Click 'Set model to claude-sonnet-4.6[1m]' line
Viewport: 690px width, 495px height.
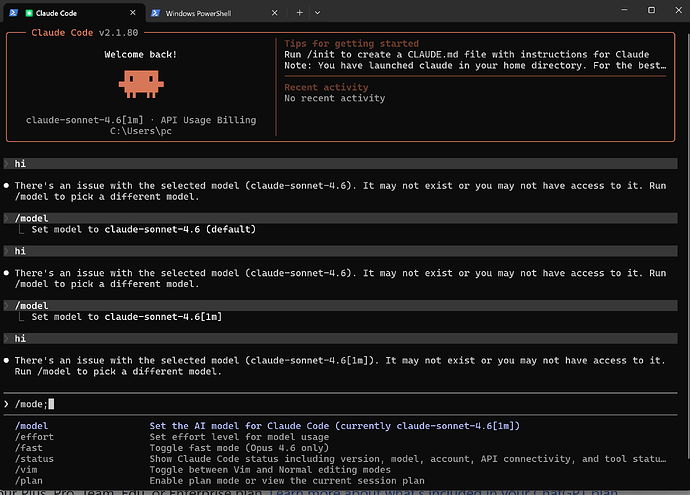(x=127, y=317)
